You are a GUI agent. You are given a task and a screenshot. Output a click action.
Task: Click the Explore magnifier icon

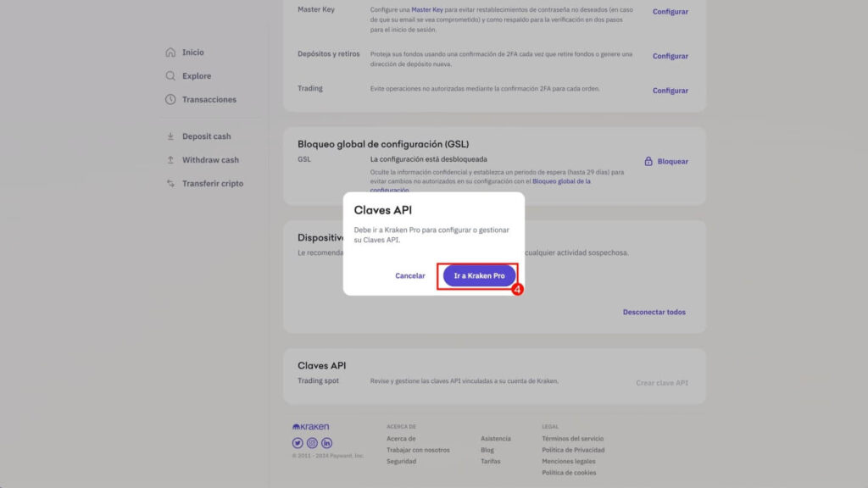click(x=170, y=75)
